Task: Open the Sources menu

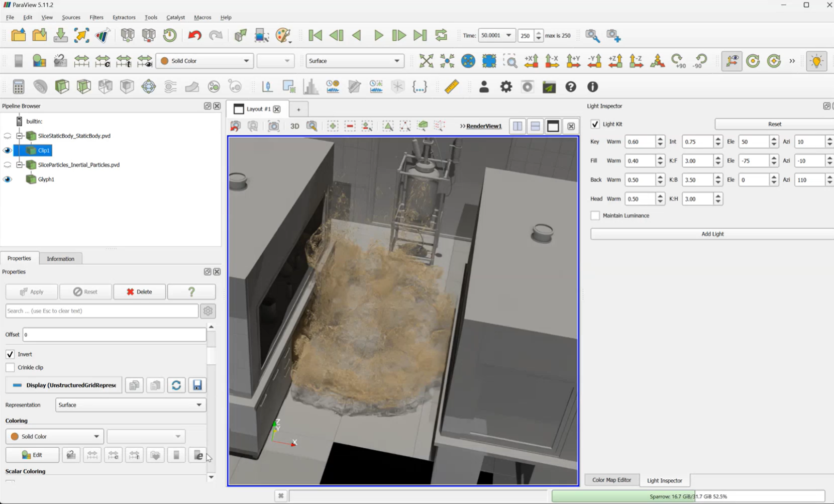Action: [71, 17]
